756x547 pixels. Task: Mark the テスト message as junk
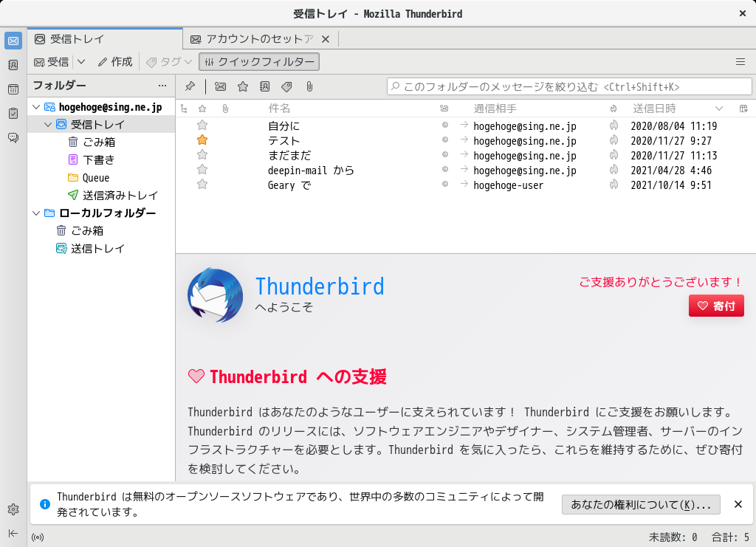tap(614, 140)
